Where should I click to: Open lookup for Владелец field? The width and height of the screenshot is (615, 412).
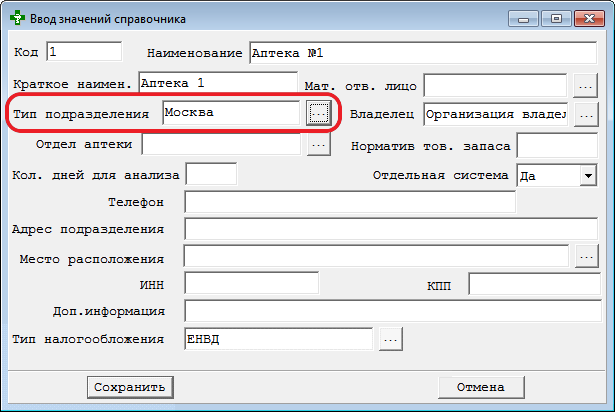click(x=586, y=115)
